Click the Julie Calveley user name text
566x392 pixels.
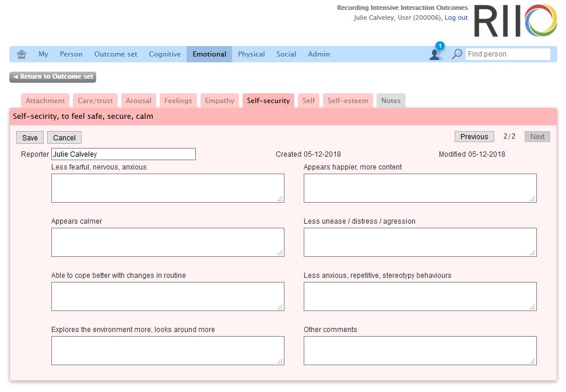click(x=374, y=17)
